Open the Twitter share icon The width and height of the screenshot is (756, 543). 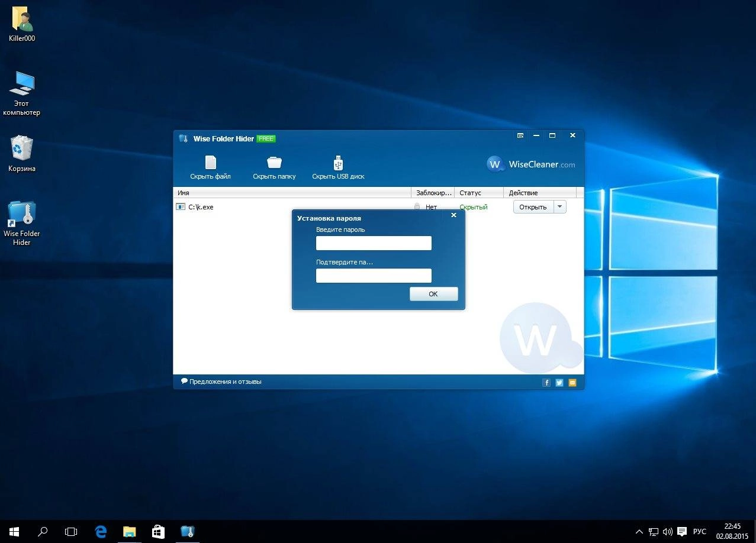[559, 383]
